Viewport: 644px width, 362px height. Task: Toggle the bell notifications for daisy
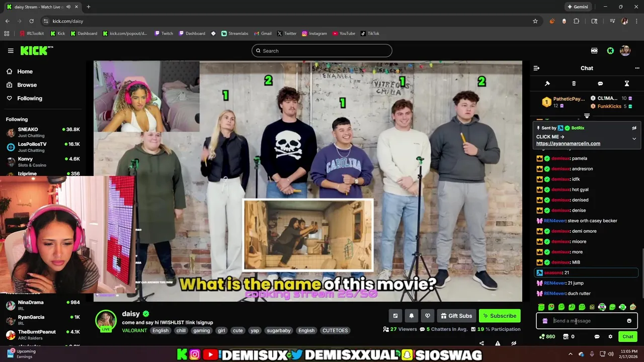(x=411, y=316)
